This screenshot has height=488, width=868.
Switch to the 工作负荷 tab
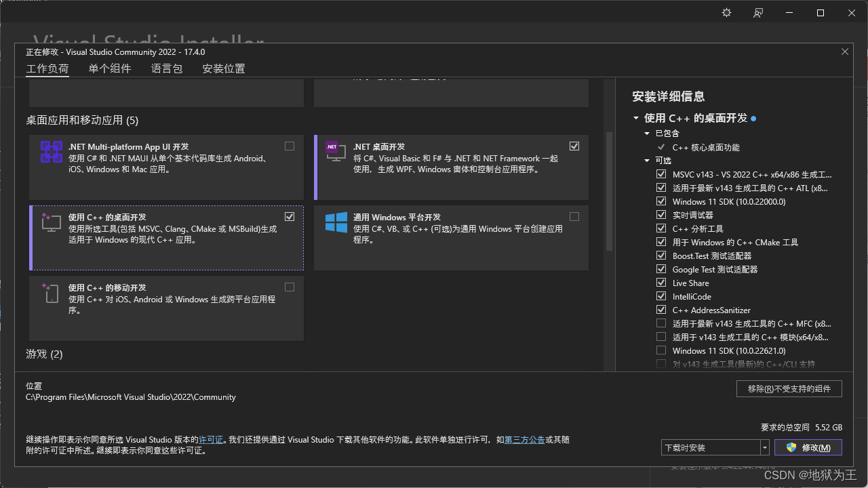click(47, 68)
